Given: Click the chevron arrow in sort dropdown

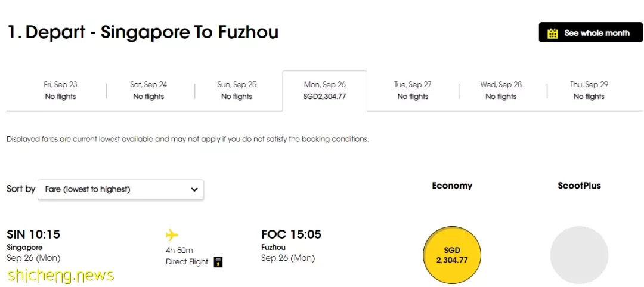Looking at the screenshot, I should click(x=194, y=190).
